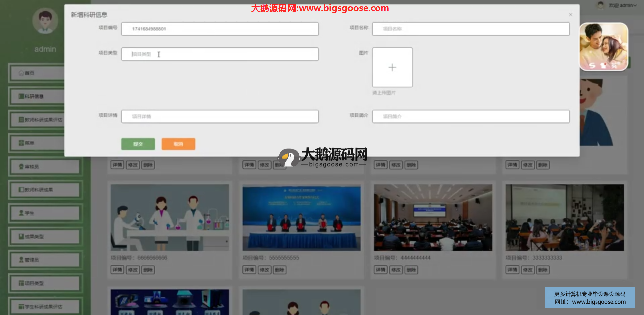Click the plus icon to upload an image
The width and height of the screenshot is (644, 315).
(x=392, y=67)
